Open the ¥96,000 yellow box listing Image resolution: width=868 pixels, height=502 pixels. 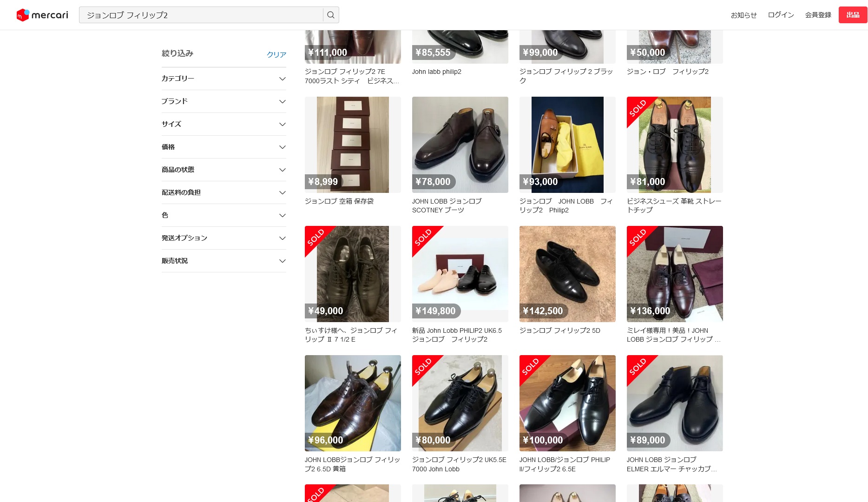pyautogui.click(x=353, y=403)
